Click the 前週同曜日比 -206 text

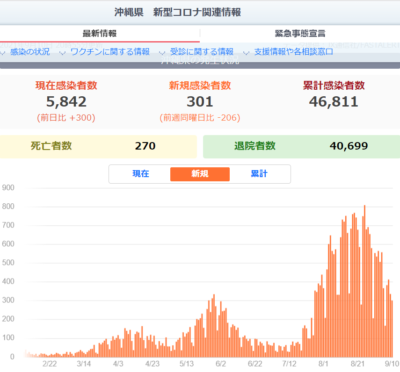click(x=200, y=118)
